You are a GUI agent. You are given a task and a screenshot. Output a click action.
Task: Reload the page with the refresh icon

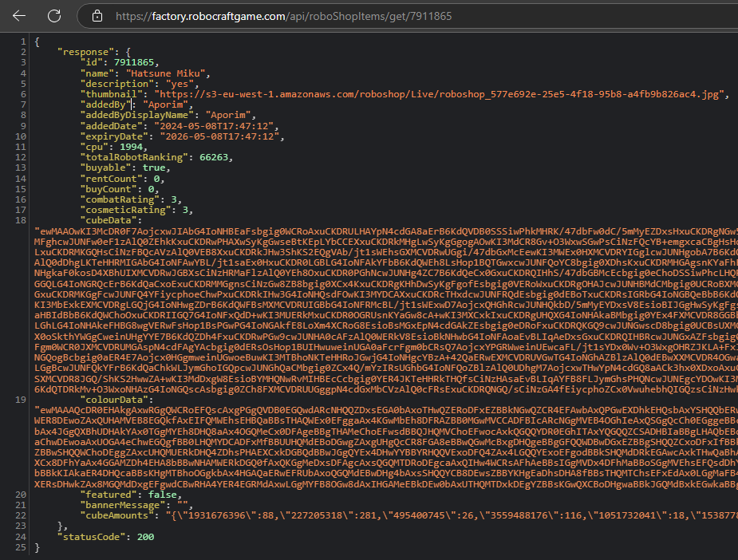[54, 16]
